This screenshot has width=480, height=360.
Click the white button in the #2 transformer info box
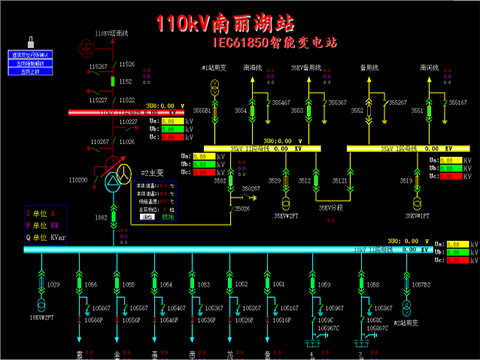(x=147, y=217)
